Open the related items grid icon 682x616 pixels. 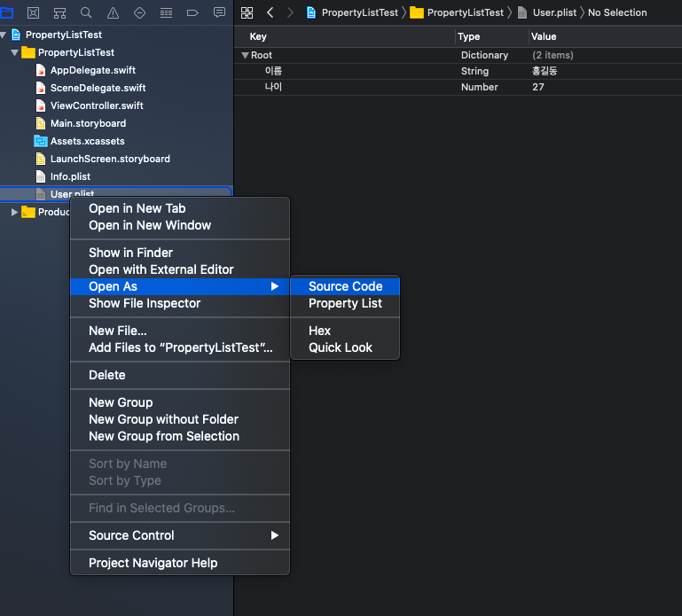247,12
